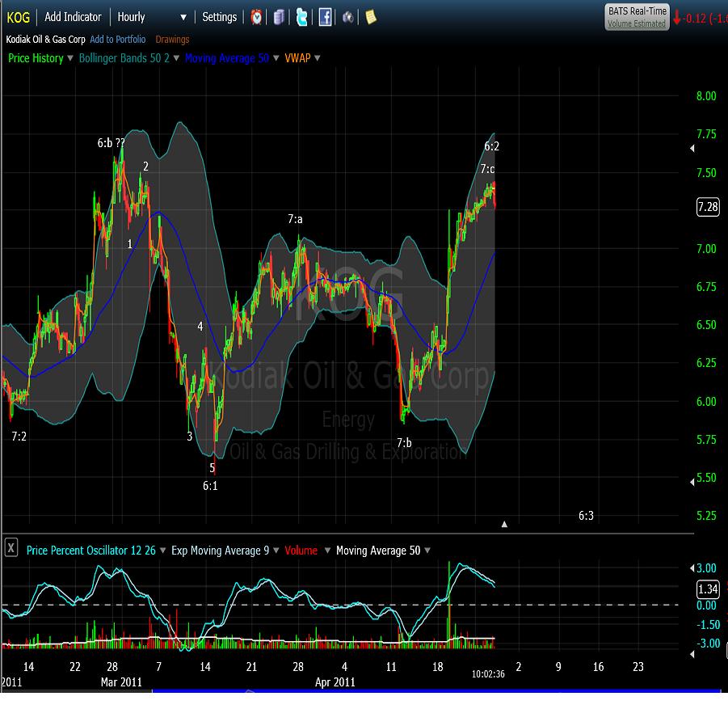Click the scale arrow near 7.75 on price axis
Screen dimensions: 728x709
[x=691, y=149]
